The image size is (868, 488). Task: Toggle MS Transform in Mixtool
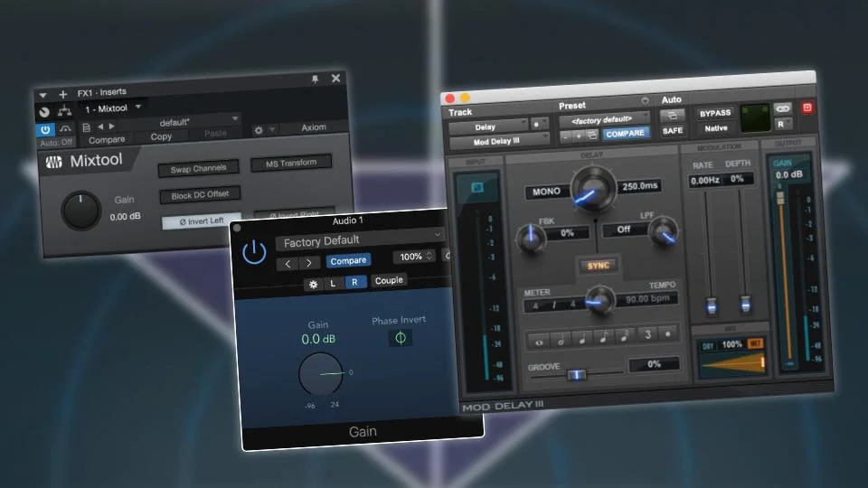pos(291,164)
